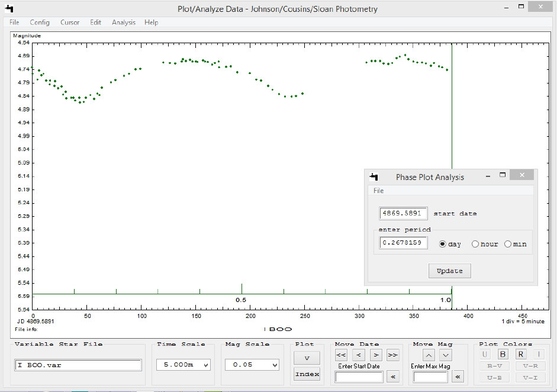This screenshot has width=557, height=392.
Task: Click the 'JD 4869.5891' label below plot
Action: tap(36, 322)
